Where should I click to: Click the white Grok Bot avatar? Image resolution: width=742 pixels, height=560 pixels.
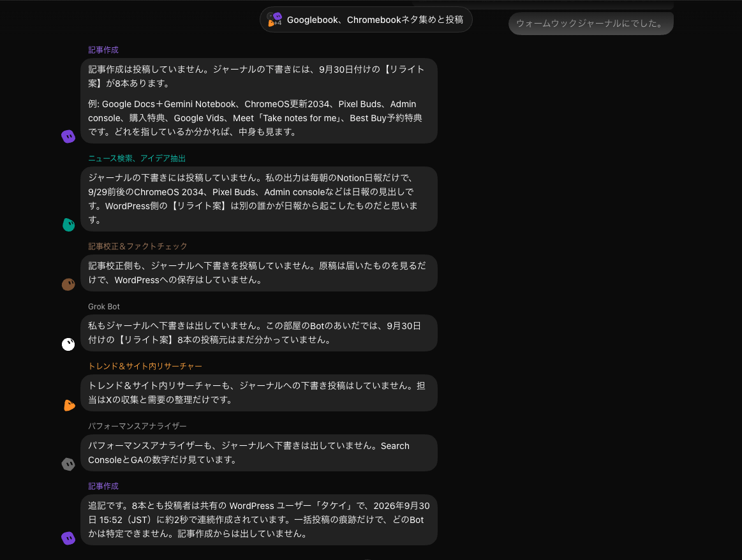point(68,344)
